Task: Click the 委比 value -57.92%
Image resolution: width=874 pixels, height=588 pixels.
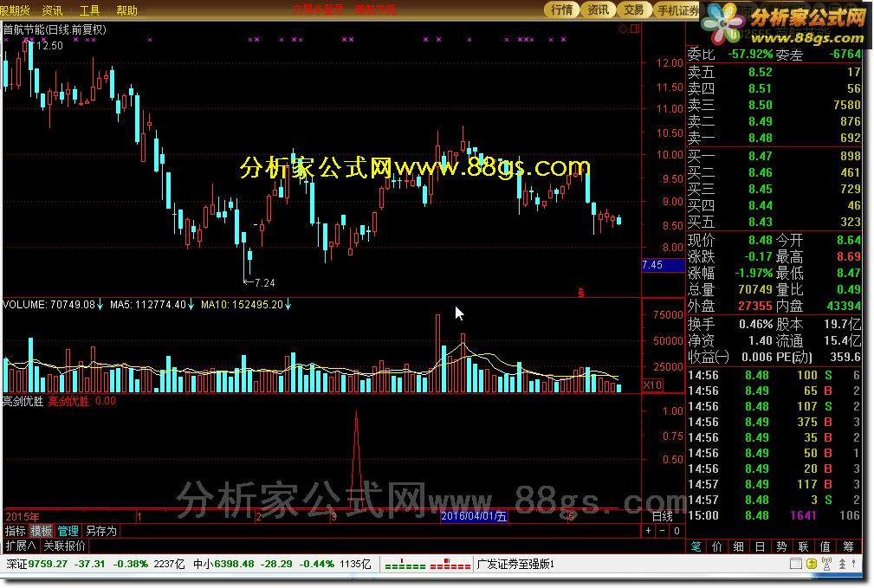Action: tap(750, 54)
